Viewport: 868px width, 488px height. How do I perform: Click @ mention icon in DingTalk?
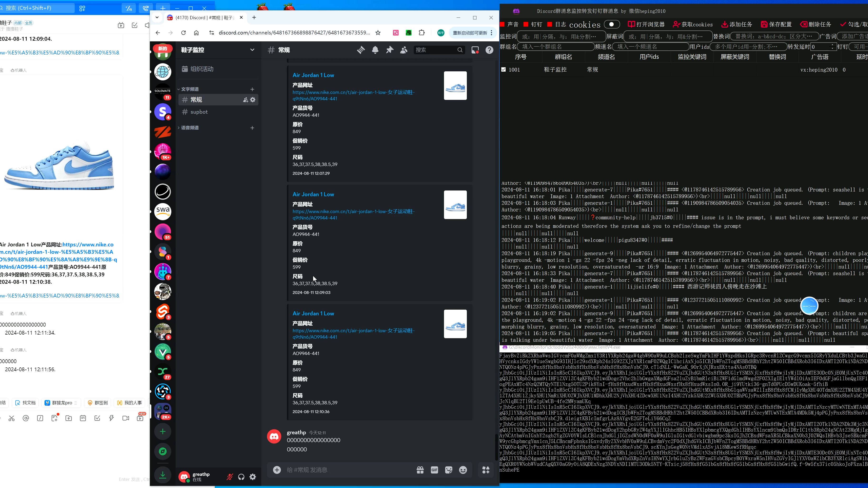point(26,418)
